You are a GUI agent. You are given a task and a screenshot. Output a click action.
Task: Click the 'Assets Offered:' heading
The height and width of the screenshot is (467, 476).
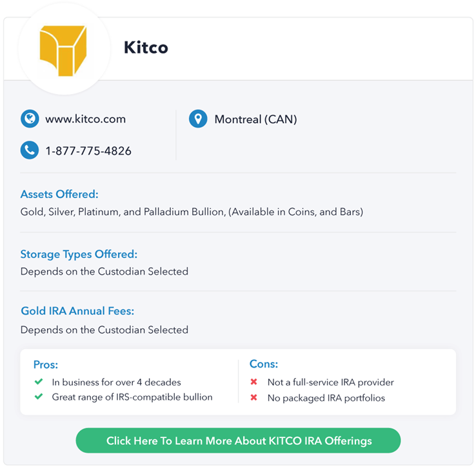59,194
